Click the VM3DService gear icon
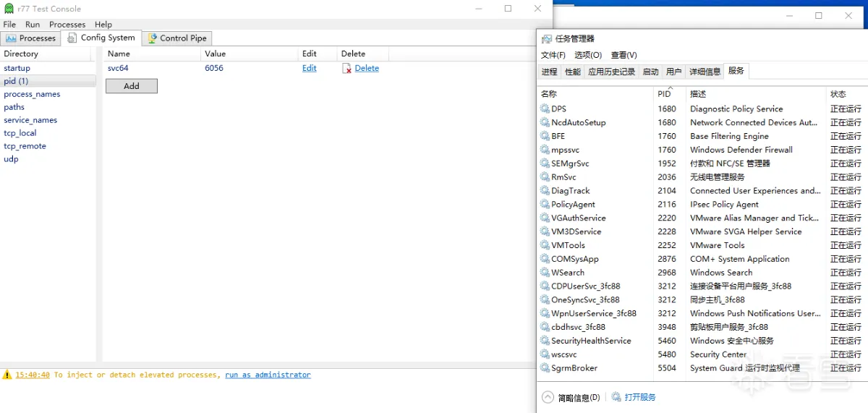868x413 pixels. coord(545,231)
